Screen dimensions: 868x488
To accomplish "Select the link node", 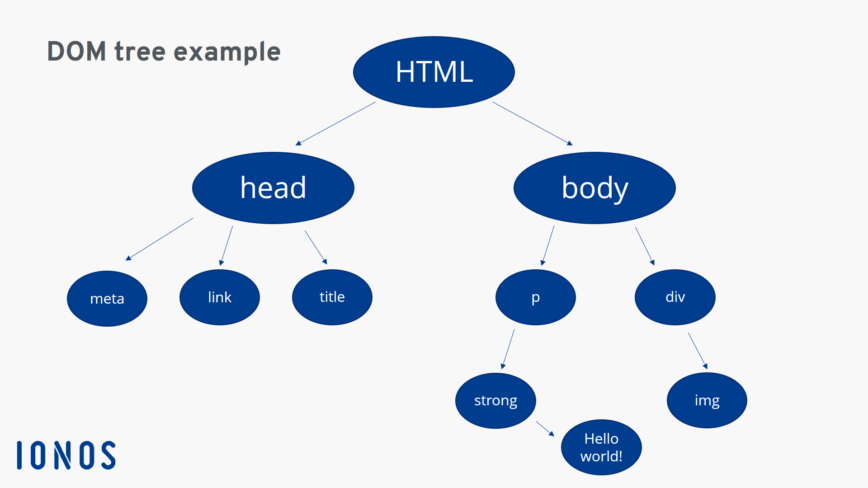I will tap(221, 296).
